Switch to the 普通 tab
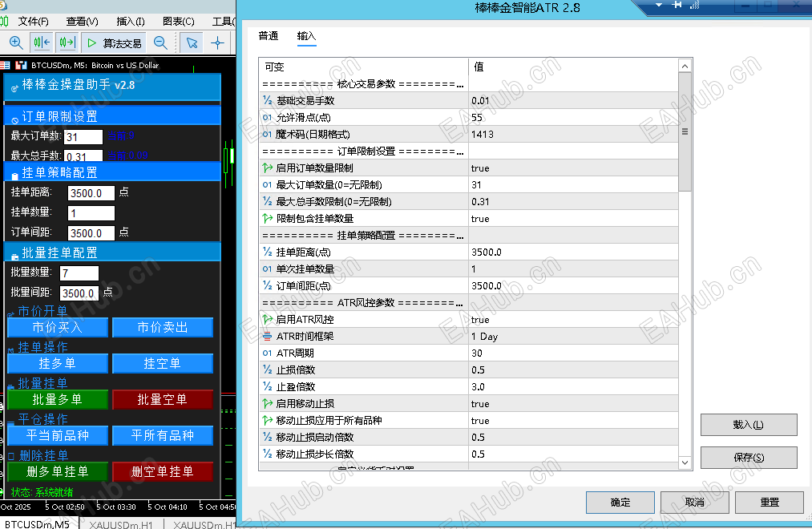Screen dimensions: 812x529 pos(269,36)
